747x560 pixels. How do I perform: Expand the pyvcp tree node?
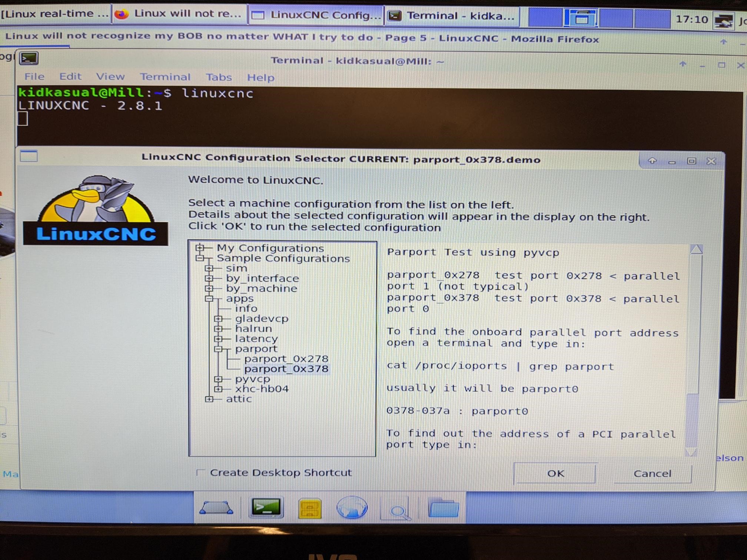pos(218,379)
